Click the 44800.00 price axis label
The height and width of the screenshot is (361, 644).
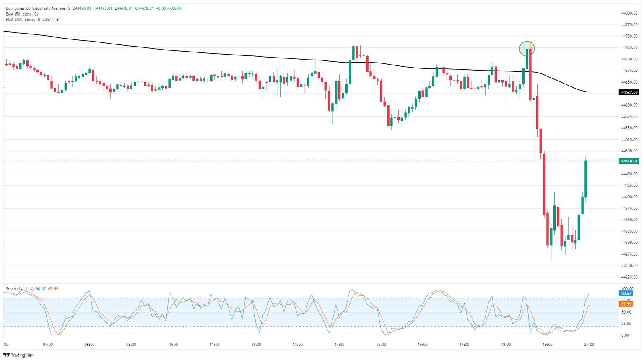630,13
